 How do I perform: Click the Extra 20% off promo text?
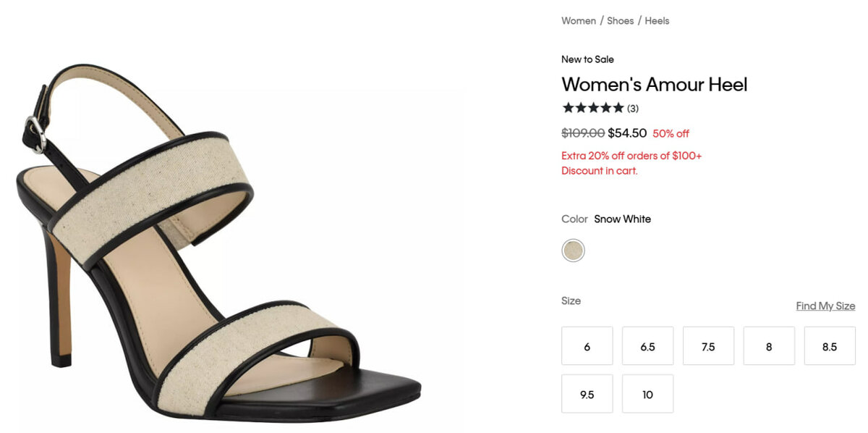coord(631,156)
